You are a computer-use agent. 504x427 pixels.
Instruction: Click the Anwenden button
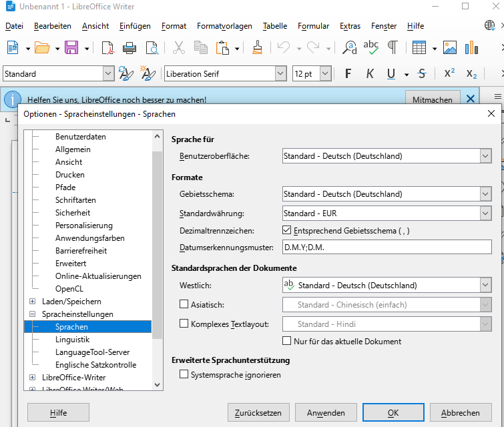click(326, 412)
